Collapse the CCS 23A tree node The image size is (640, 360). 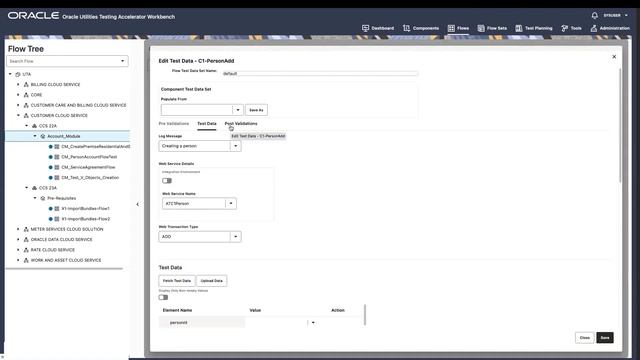tap(27, 188)
